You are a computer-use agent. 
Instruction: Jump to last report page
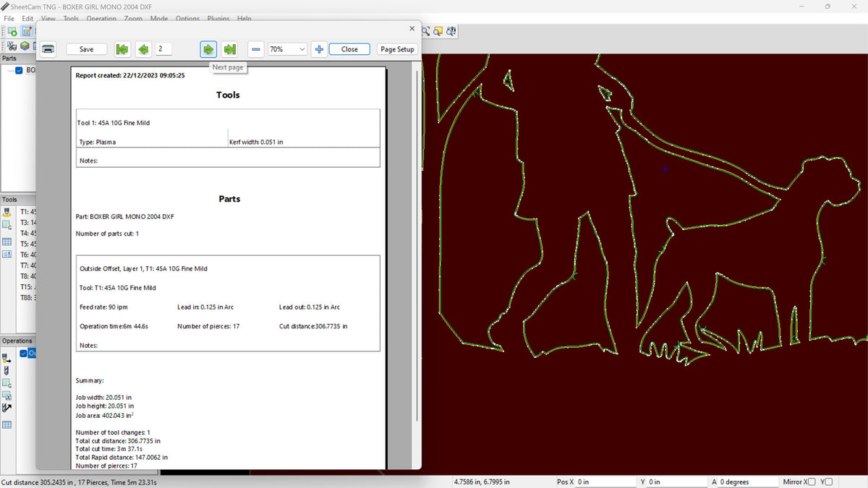click(229, 49)
